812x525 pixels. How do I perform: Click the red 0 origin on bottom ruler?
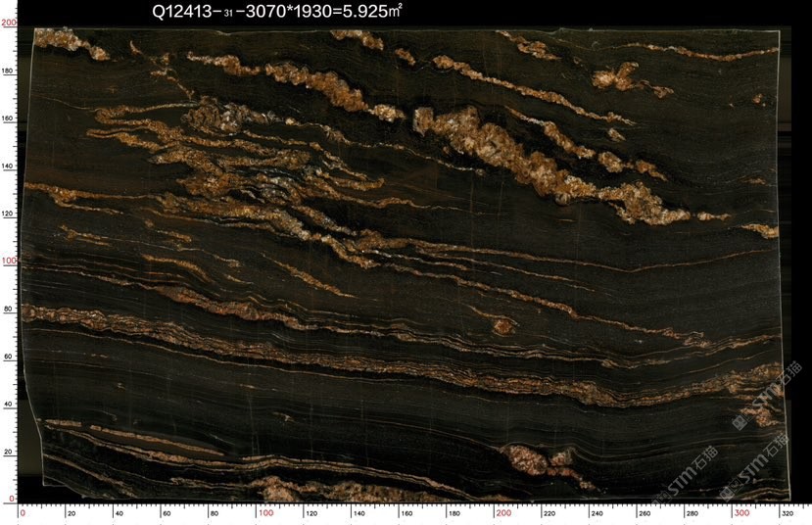point(23,513)
